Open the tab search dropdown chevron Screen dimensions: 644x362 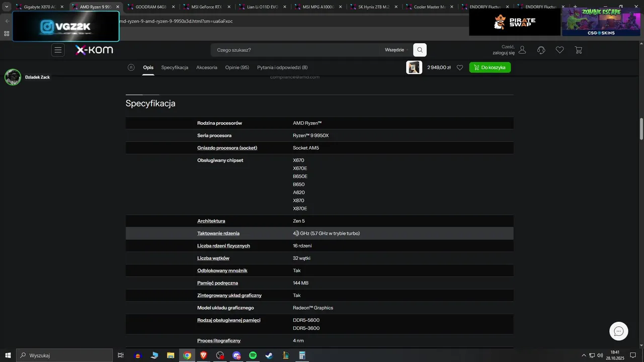[x=7, y=7]
